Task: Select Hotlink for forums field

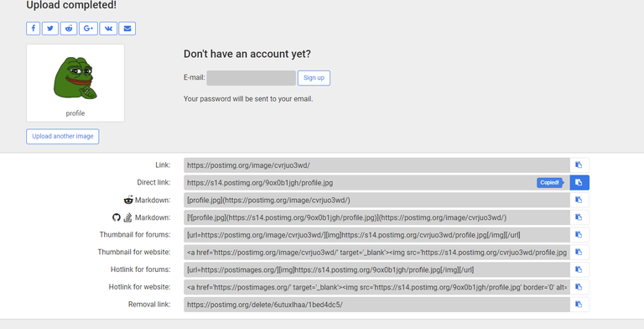Action: click(x=377, y=269)
